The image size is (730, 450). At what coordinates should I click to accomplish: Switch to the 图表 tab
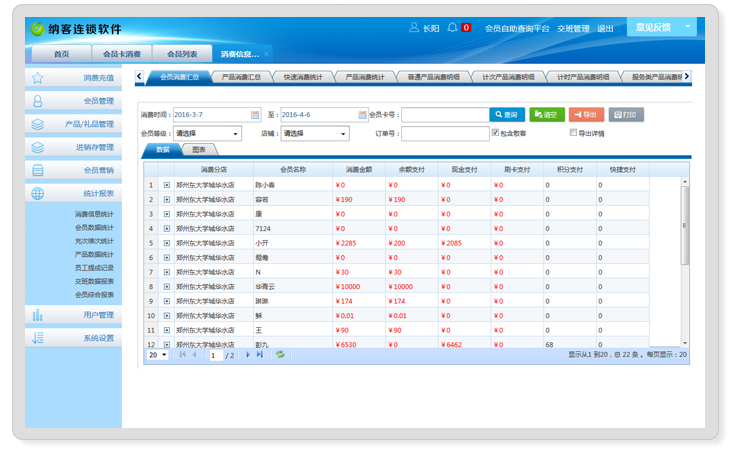coord(199,150)
